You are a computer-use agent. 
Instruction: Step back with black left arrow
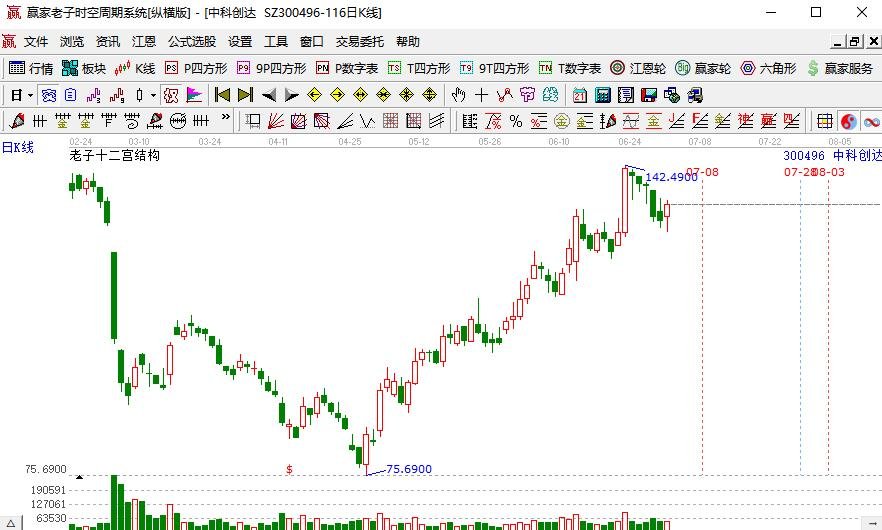[268, 96]
